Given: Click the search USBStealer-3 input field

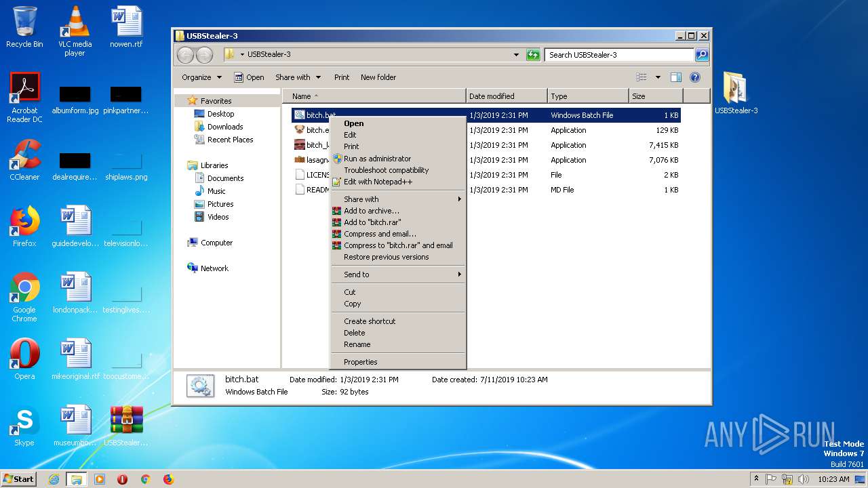Looking at the screenshot, I should click(620, 55).
